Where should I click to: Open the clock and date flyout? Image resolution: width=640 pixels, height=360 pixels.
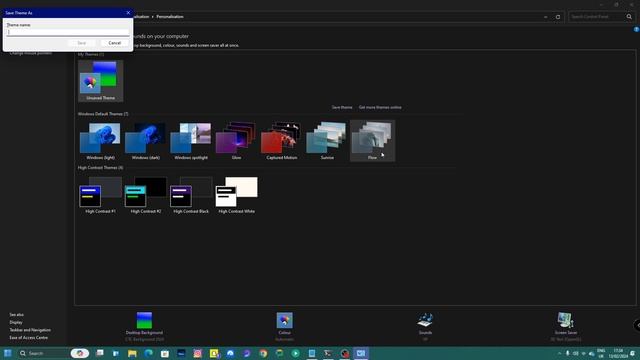click(x=618, y=353)
